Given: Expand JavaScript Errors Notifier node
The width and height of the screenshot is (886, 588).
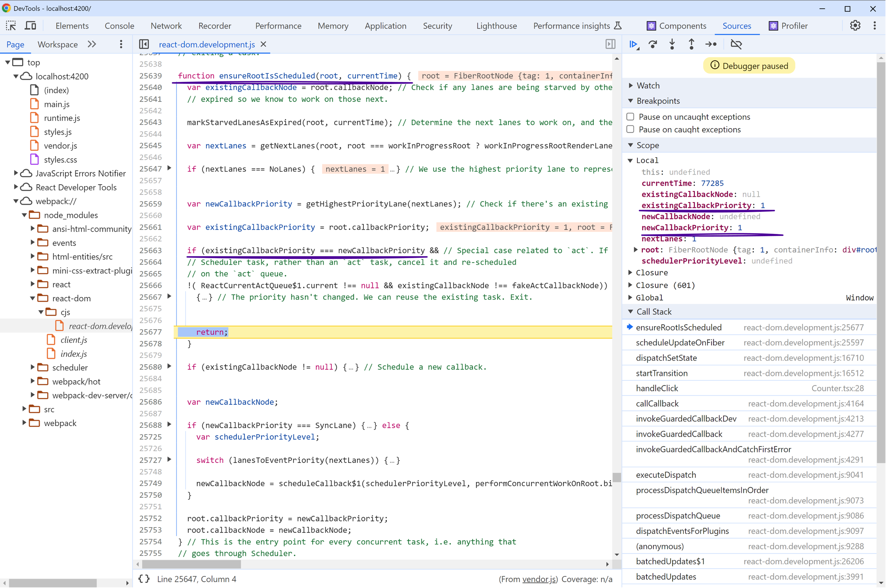Looking at the screenshot, I should pyautogui.click(x=16, y=174).
